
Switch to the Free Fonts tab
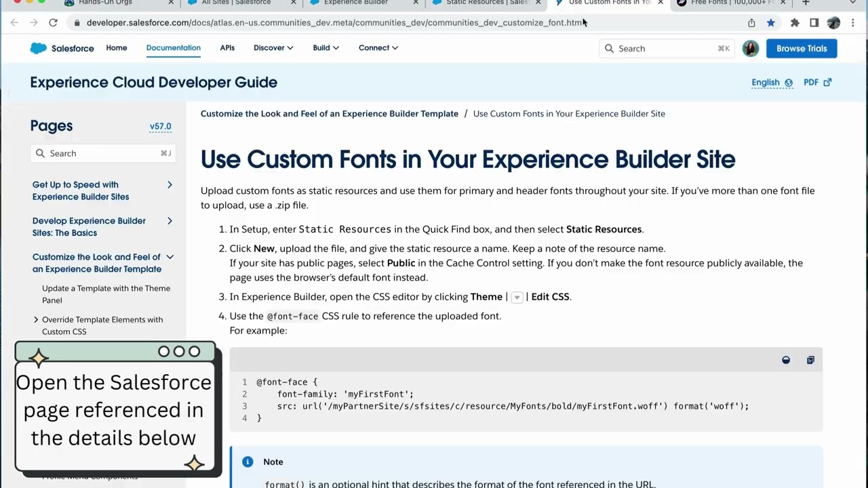[x=732, y=3]
